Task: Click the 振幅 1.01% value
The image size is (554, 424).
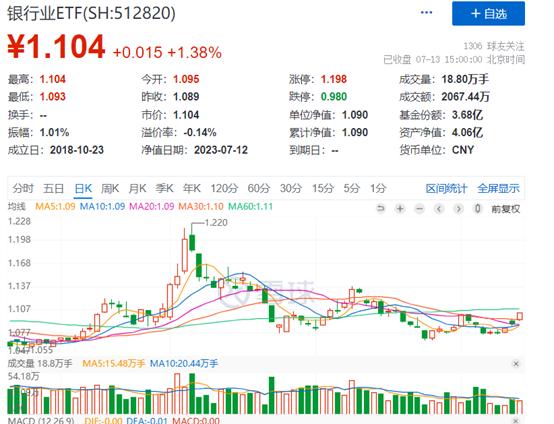Action: tap(54, 133)
